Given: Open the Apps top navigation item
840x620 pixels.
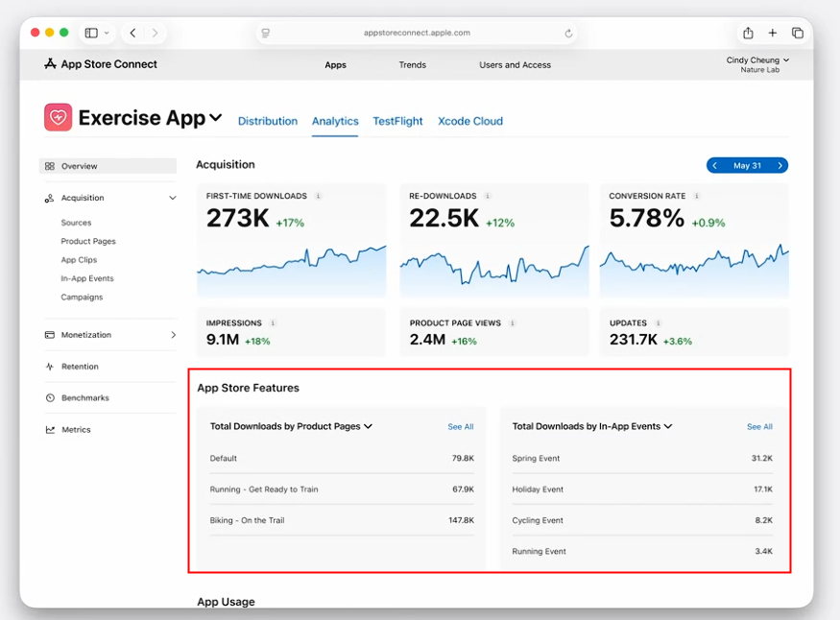Looking at the screenshot, I should coord(335,65).
